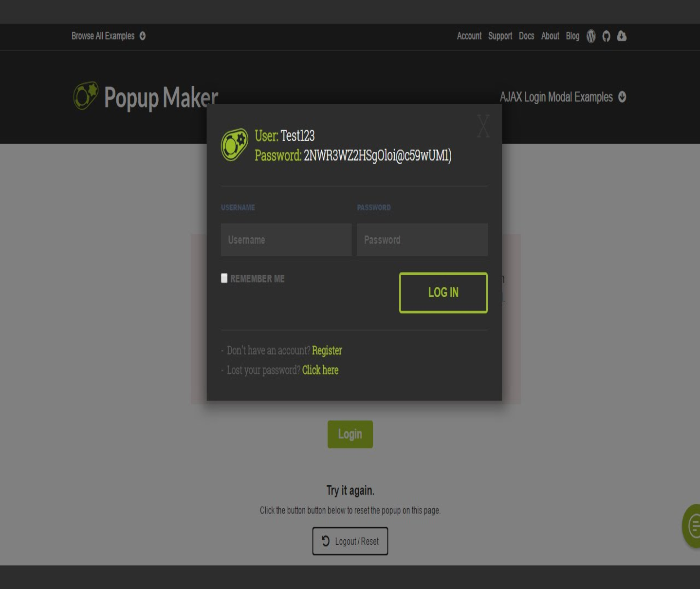This screenshot has height=589, width=700.
Task: Click the green Login button below modal
Action: click(350, 434)
